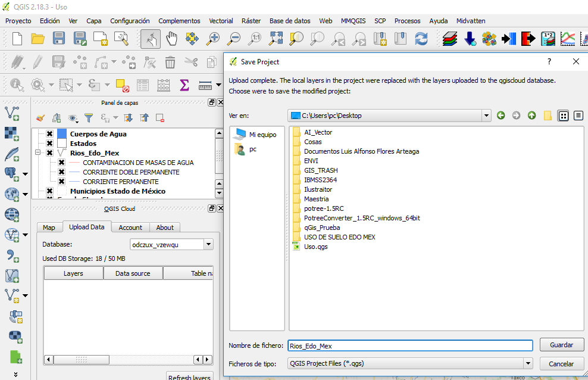
Task: Open attribute table icon in toolbar
Action: click(x=142, y=85)
